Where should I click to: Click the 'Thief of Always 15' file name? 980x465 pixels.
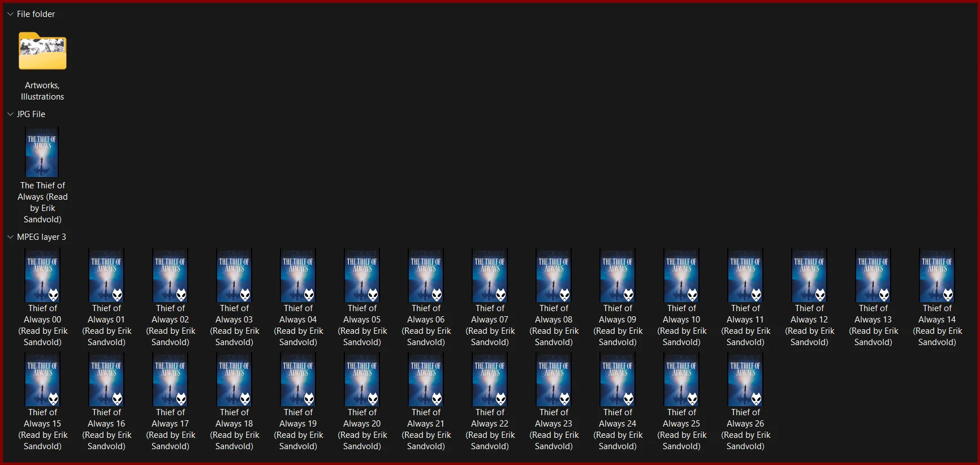[42, 429]
